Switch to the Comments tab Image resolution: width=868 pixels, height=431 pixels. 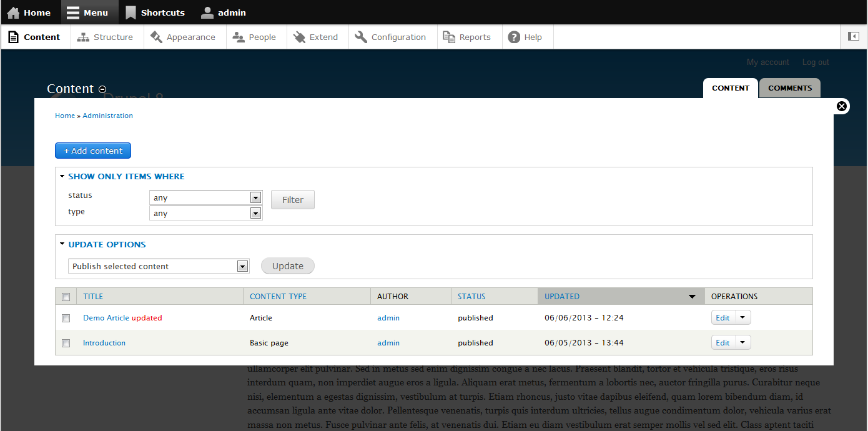(x=789, y=88)
